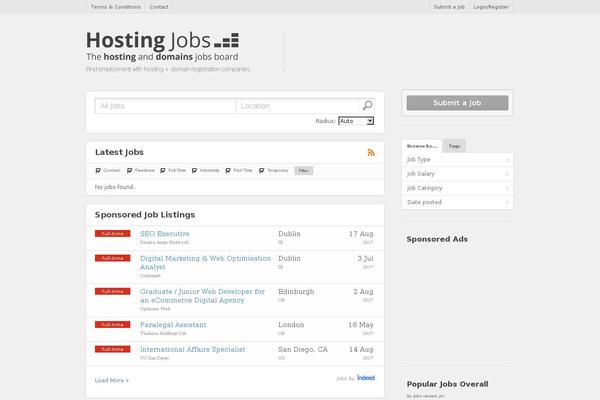Image resolution: width=600 pixels, height=400 pixels.
Task: Click Submit a Job in top menu
Action: pos(449,7)
